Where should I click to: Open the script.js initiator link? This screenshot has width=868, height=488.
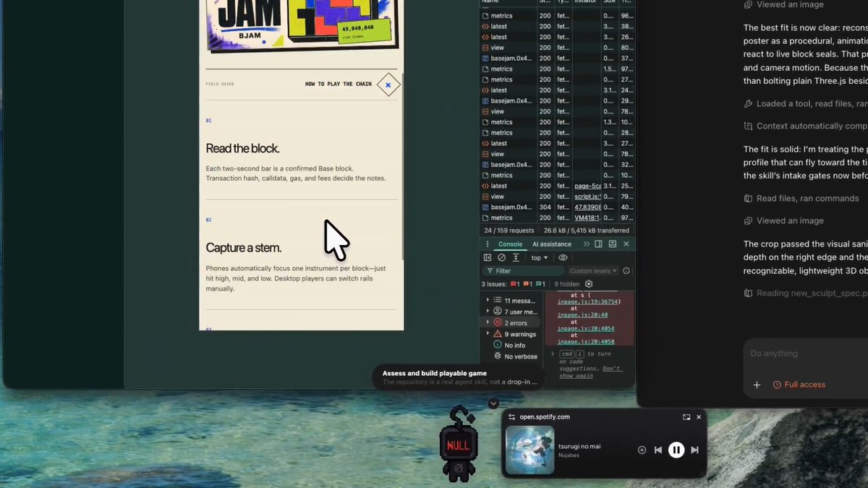pos(587,197)
